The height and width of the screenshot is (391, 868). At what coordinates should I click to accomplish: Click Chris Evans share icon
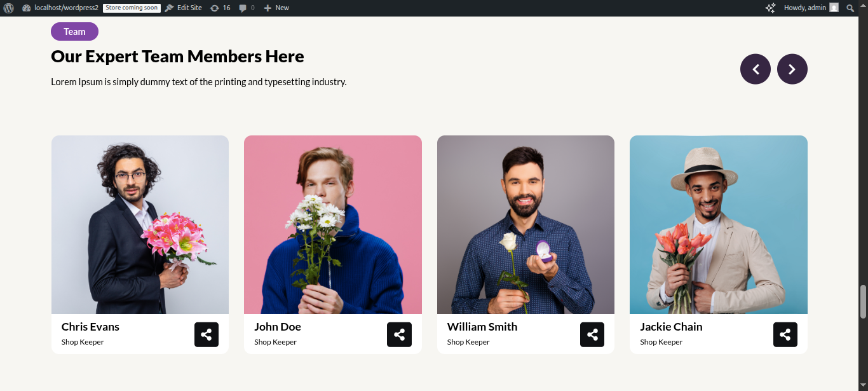point(207,334)
